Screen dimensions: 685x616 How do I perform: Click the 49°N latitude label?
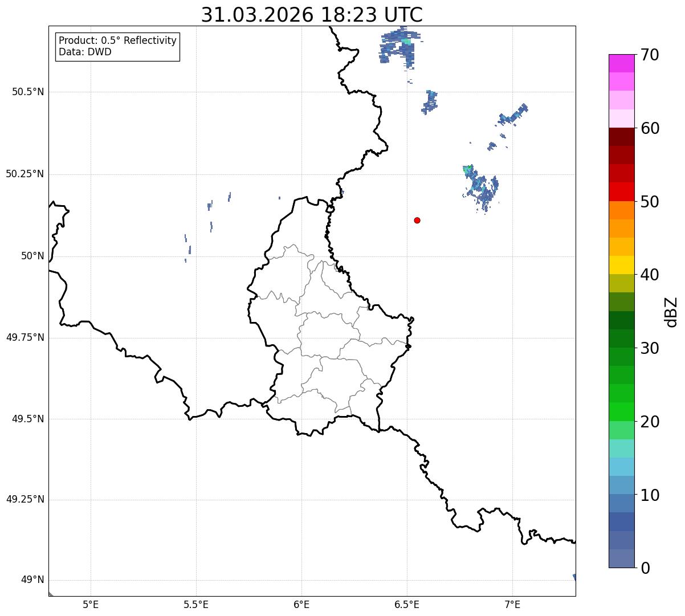pos(32,580)
